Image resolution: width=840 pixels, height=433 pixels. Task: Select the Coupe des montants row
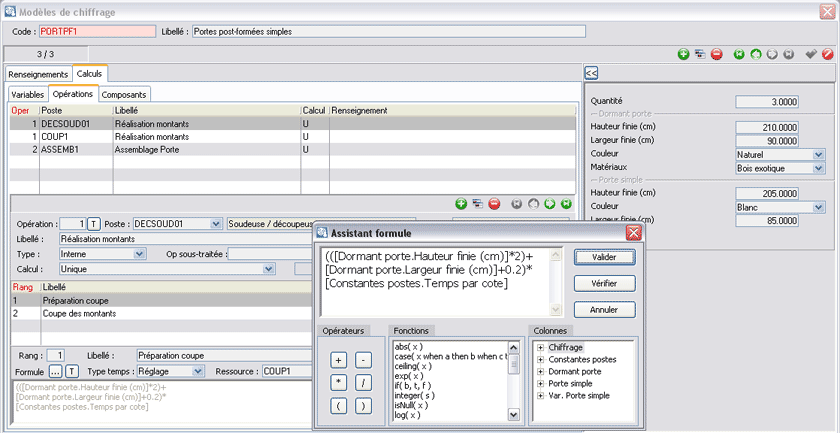click(161, 313)
